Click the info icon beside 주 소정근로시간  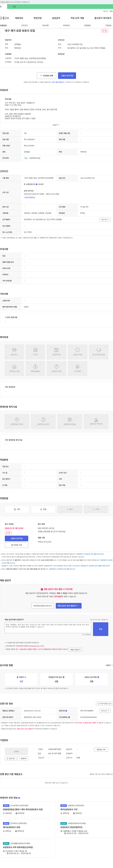coord(36,184)
